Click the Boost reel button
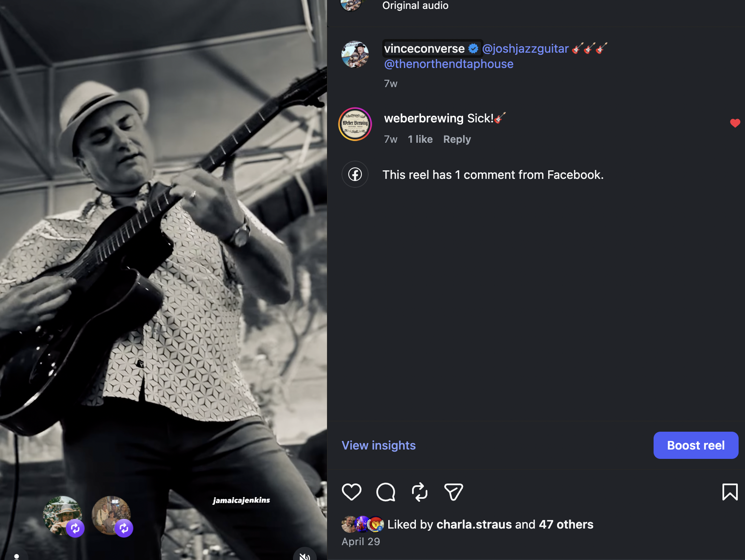745x560 pixels. click(696, 445)
